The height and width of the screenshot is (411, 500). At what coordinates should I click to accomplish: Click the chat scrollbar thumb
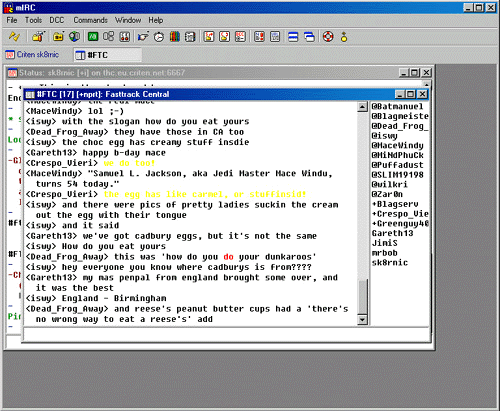(x=362, y=297)
